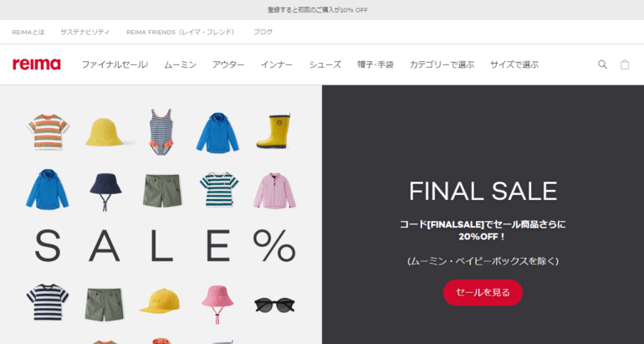
Task: Select the yellow rain boot image
Action: [x=273, y=131]
